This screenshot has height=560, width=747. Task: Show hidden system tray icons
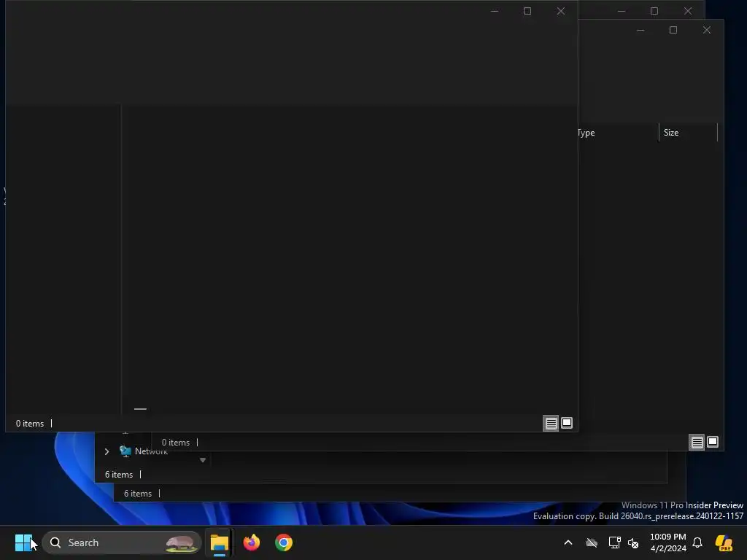coord(568,542)
